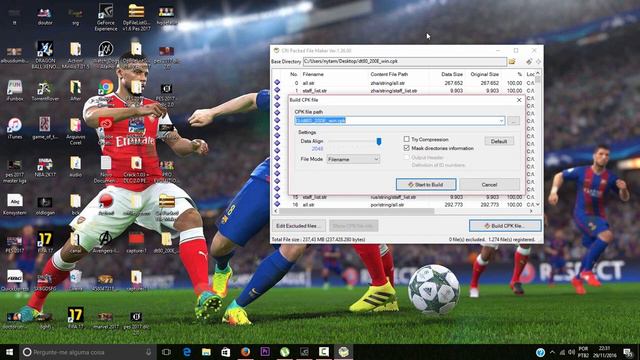
Task: Open the Google Chrome desktop shortcut
Action: click(106, 89)
